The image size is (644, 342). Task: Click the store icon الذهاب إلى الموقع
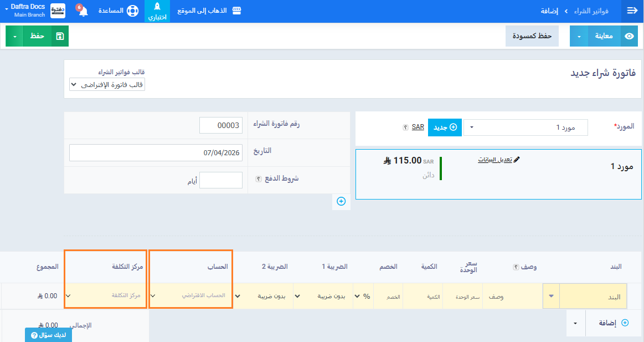pyautogui.click(x=236, y=11)
